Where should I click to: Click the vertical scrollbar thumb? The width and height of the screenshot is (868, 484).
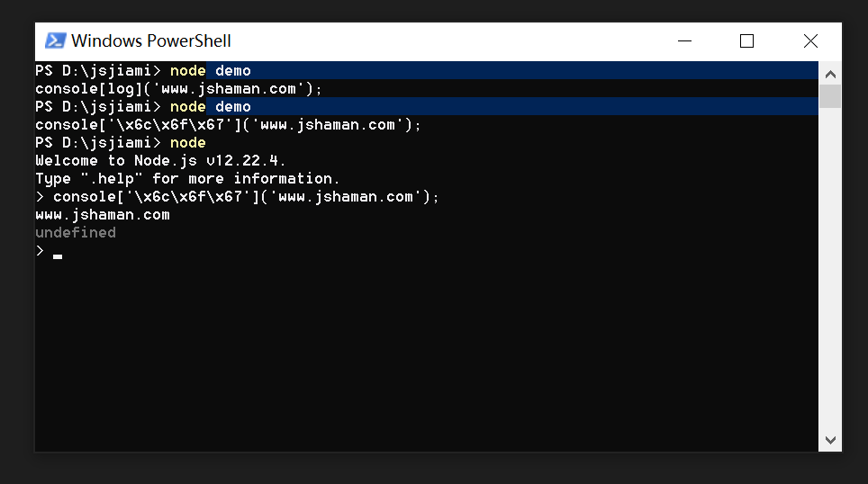830,96
